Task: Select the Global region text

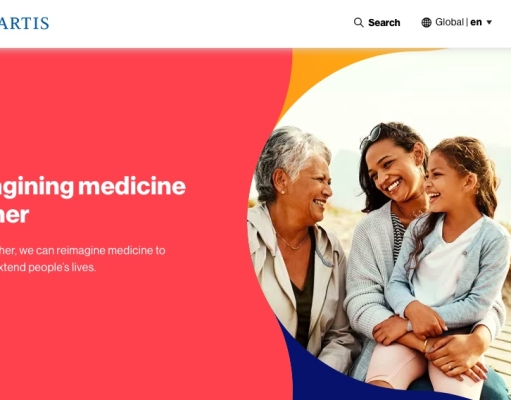Action: (449, 22)
